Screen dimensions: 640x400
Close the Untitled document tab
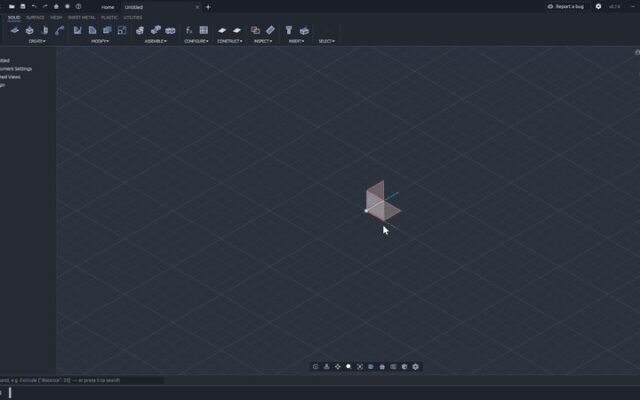coord(198,7)
